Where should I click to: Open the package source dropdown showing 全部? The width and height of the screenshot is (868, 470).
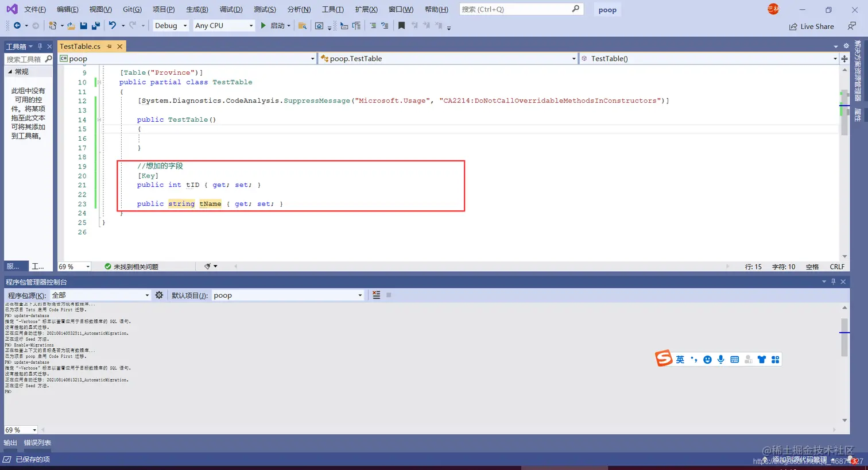[100, 295]
